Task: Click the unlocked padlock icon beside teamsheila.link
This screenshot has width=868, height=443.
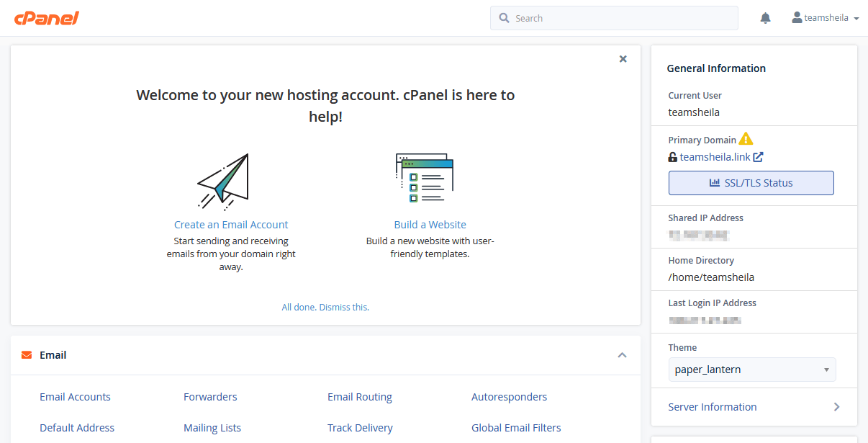Action: [x=673, y=157]
